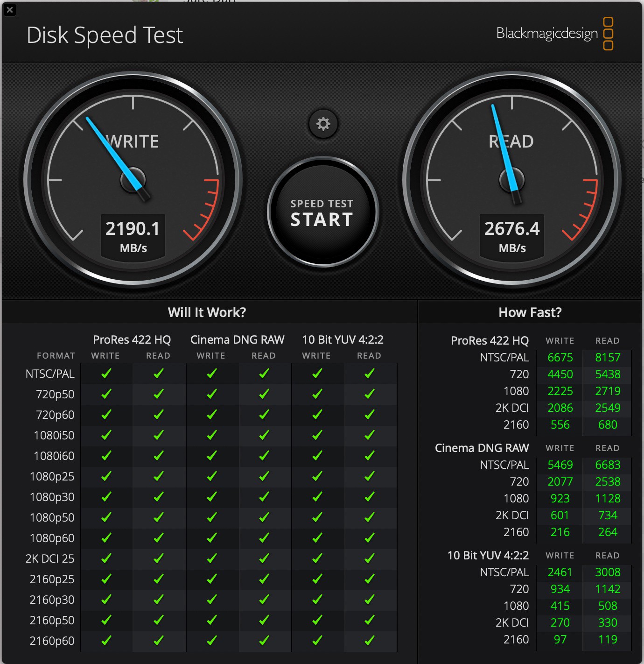This screenshot has height=664, width=644.
Task: Click the WRITE speedometer gauge
Action: pyautogui.click(x=133, y=180)
